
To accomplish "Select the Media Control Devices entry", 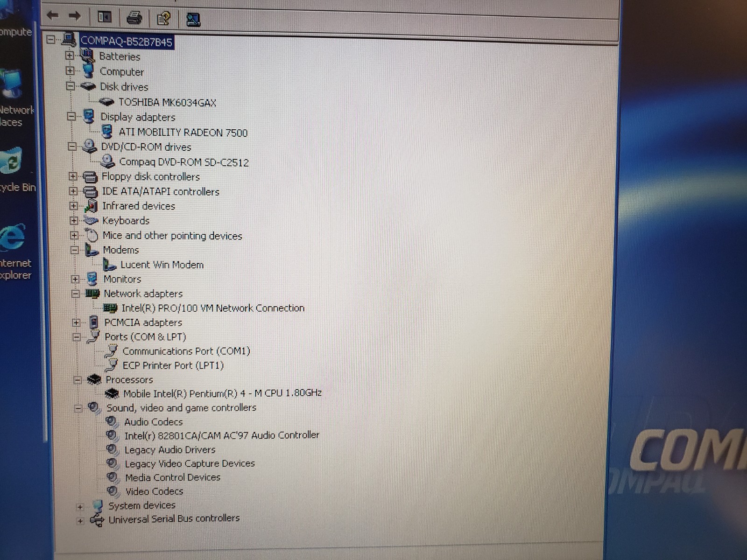I will pos(173,477).
